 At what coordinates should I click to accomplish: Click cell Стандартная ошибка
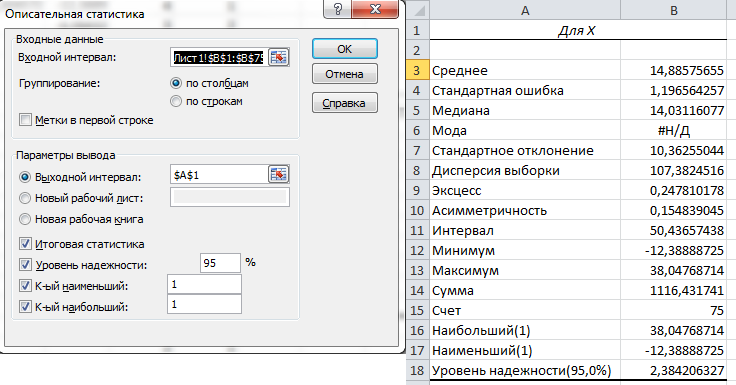(x=525, y=91)
